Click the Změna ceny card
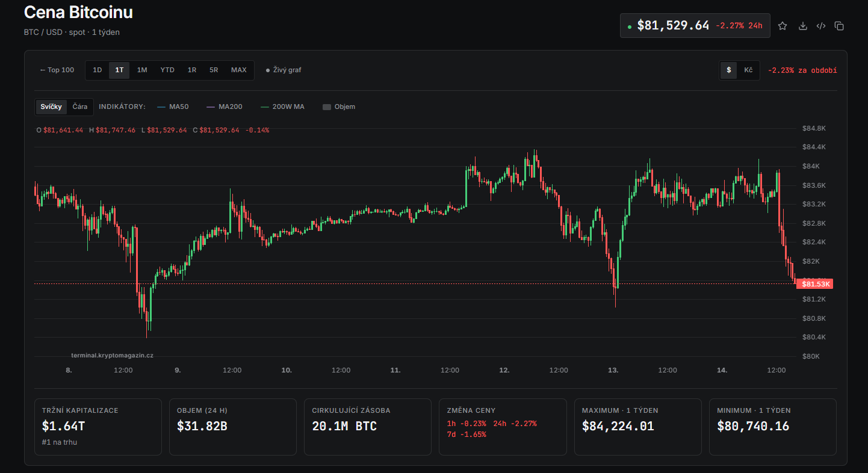868x473 pixels. [503, 427]
